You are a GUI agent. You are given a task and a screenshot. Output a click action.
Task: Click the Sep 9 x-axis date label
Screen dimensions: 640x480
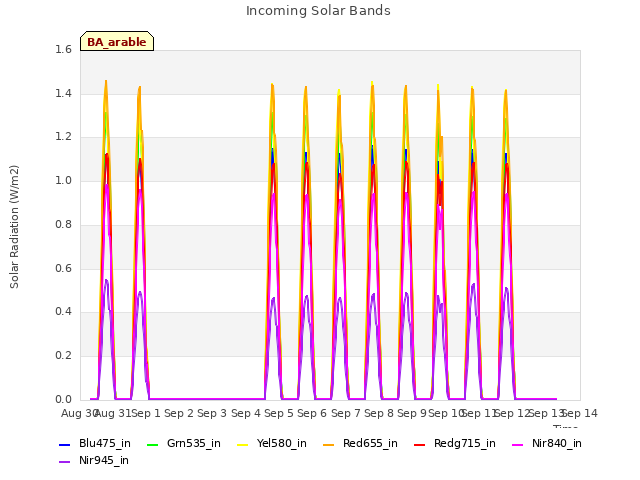(x=412, y=413)
